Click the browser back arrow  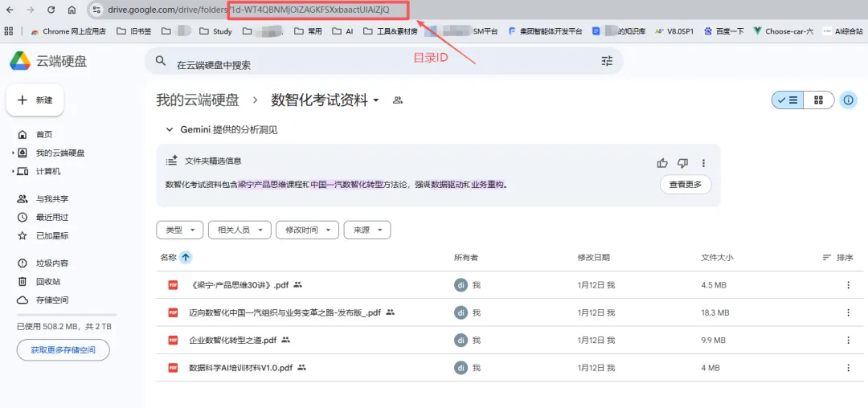click(10, 10)
